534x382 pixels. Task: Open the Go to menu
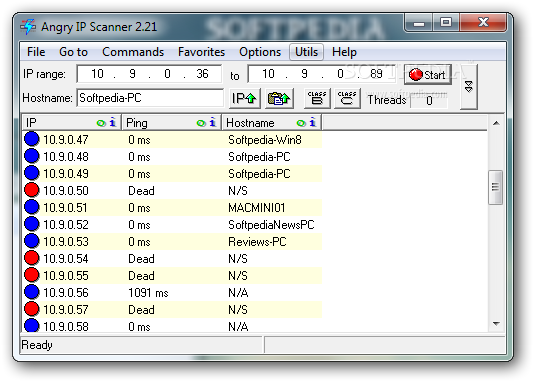pos(73,52)
